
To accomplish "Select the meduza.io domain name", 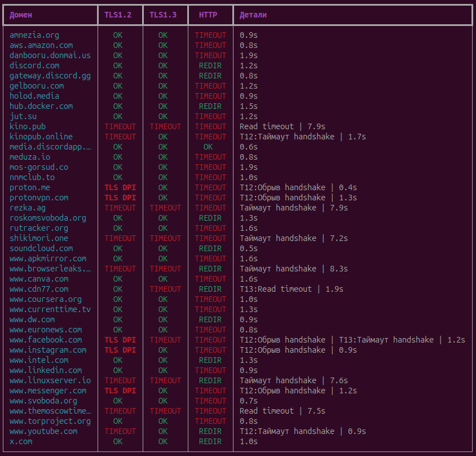I will pyautogui.click(x=30, y=157).
